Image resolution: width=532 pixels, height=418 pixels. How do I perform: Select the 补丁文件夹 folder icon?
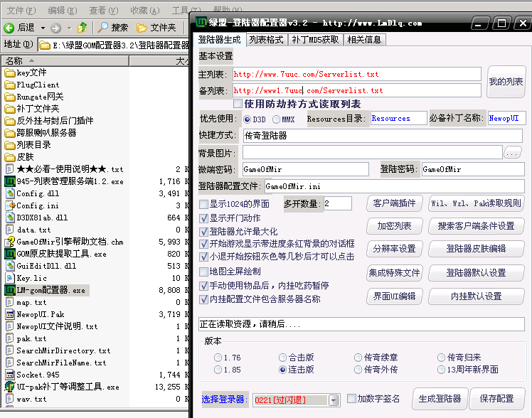click(x=10, y=109)
